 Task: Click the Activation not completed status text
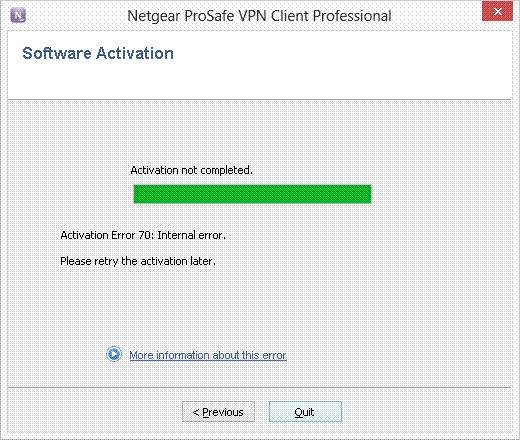[x=191, y=170]
